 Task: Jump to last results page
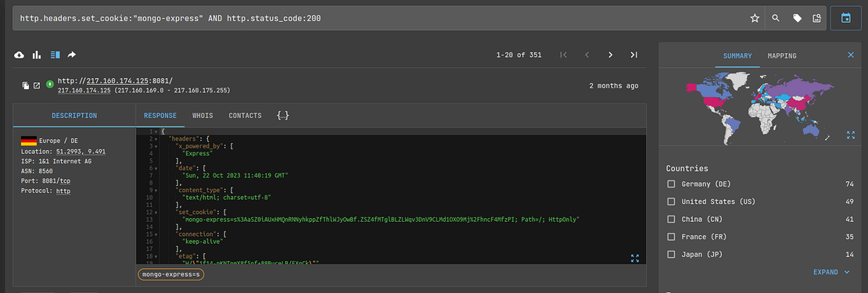(634, 55)
